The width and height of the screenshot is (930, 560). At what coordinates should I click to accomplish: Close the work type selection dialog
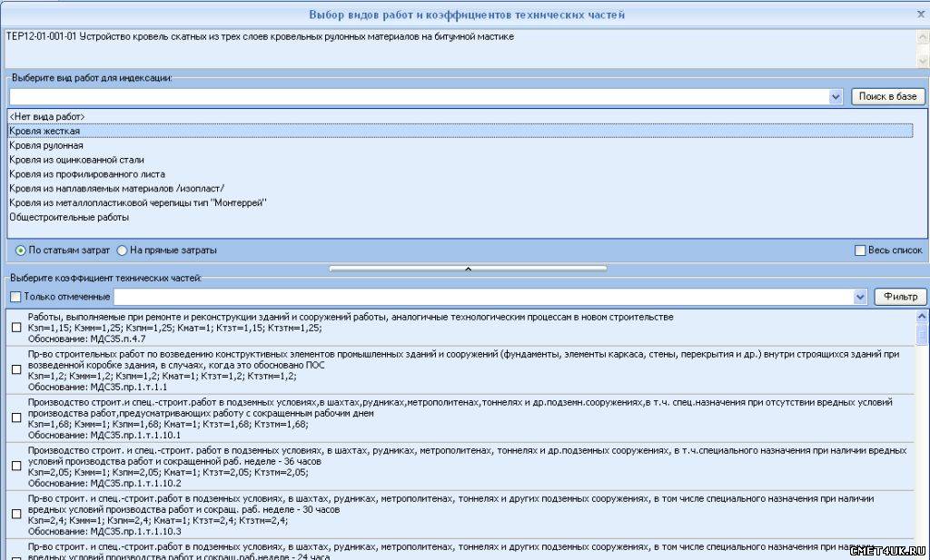(921, 14)
